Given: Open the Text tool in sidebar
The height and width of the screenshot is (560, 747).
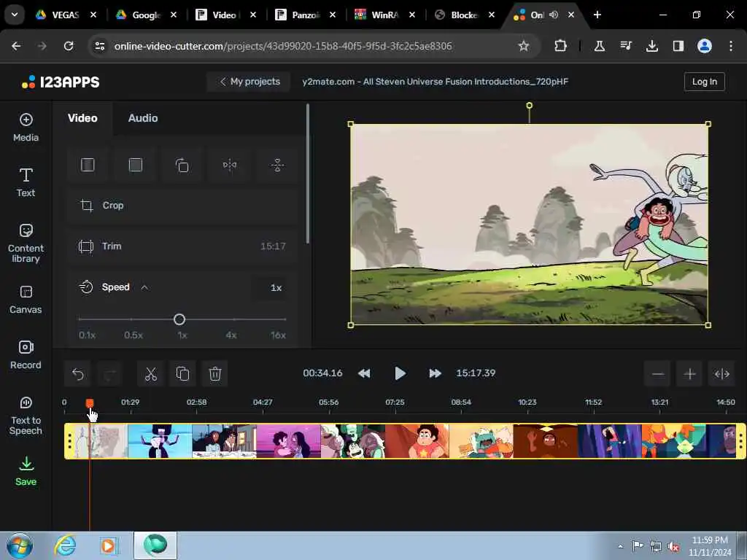Looking at the screenshot, I should pyautogui.click(x=26, y=182).
